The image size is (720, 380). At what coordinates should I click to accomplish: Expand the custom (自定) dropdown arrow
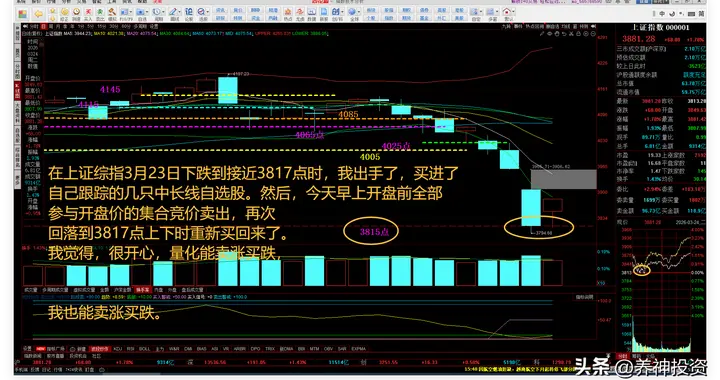pos(481,11)
